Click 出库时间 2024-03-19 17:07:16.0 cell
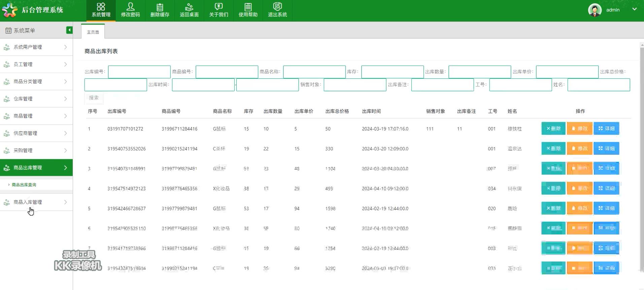 (x=385, y=129)
